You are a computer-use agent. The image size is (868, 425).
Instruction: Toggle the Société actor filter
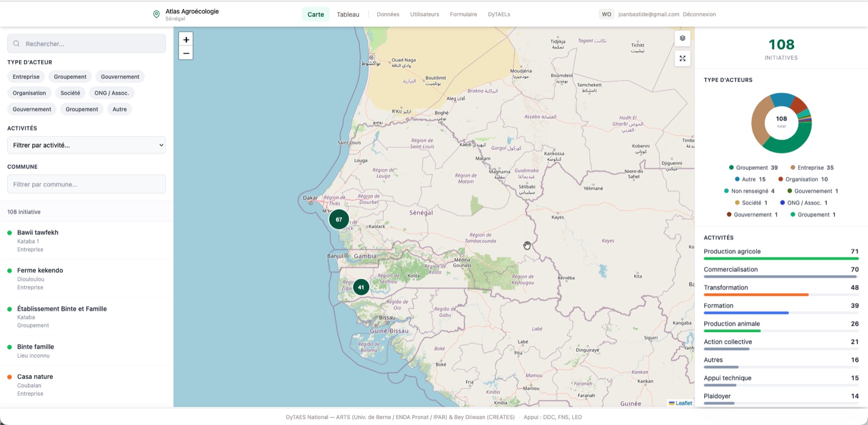71,93
